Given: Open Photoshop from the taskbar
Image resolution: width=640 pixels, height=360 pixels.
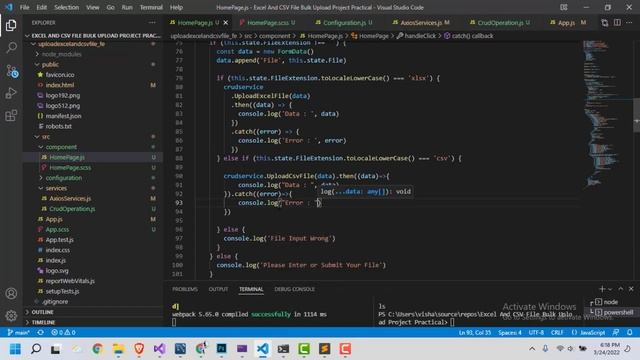Looking at the screenshot, I should click(221, 349).
